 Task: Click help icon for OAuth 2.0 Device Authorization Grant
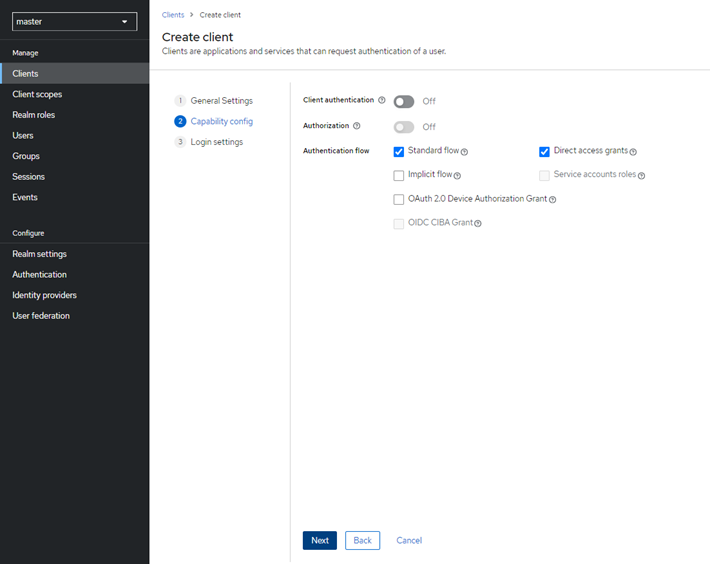click(x=553, y=200)
